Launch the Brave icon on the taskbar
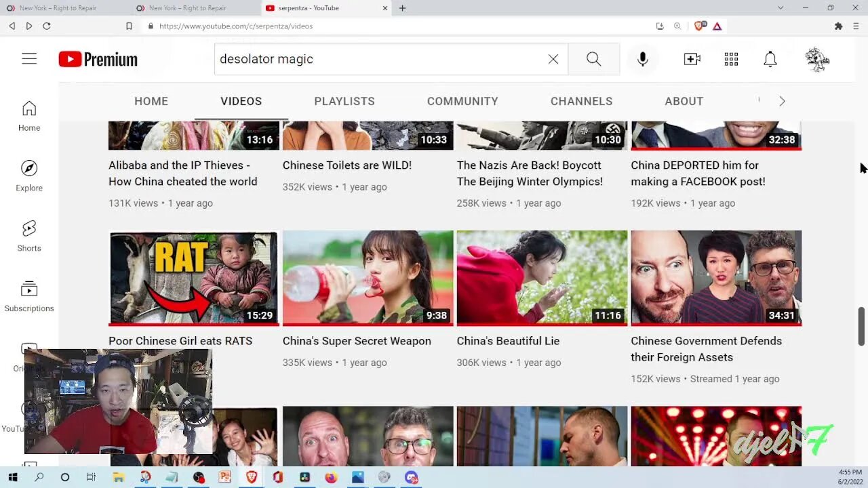 251,477
